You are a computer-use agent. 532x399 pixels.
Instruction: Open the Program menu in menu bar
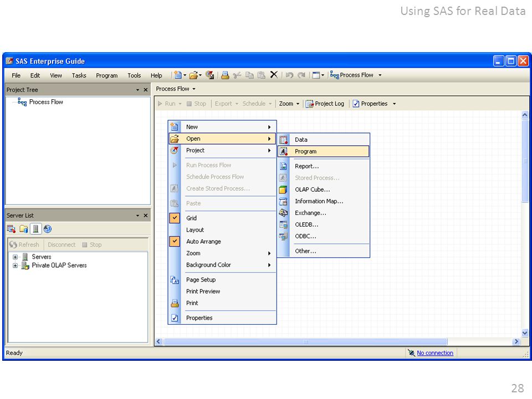click(106, 75)
